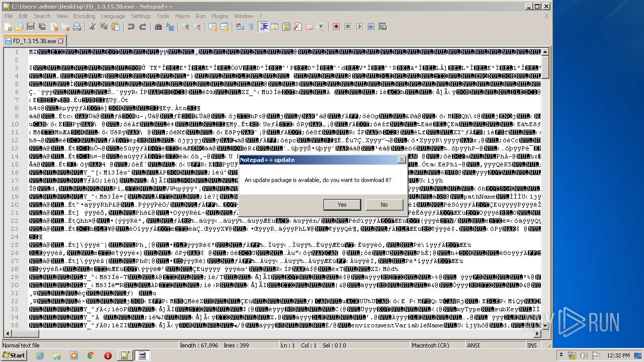Save the current file using toolbar icon
Viewport: 644px width, 362px height.
(x=30, y=27)
